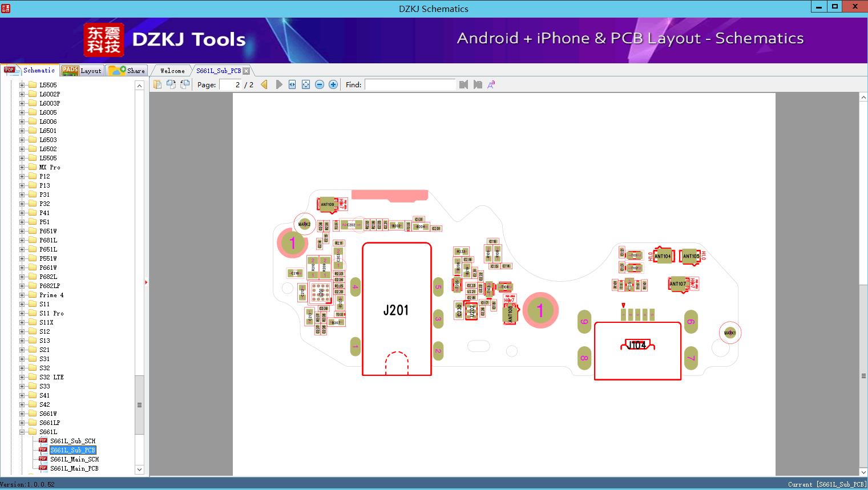Screen dimensions: 868x490
Task: Click the copy pages icon in toolbar
Action: 158,84
